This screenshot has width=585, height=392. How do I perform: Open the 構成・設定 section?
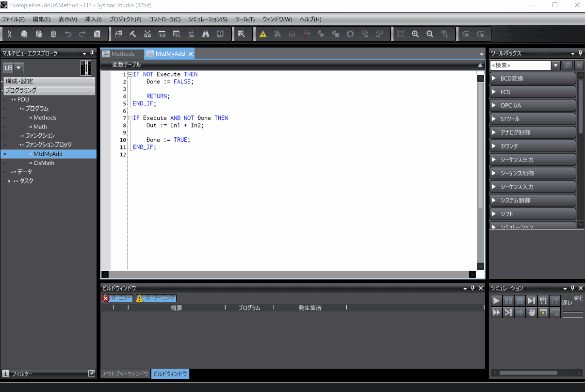tap(49, 81)
